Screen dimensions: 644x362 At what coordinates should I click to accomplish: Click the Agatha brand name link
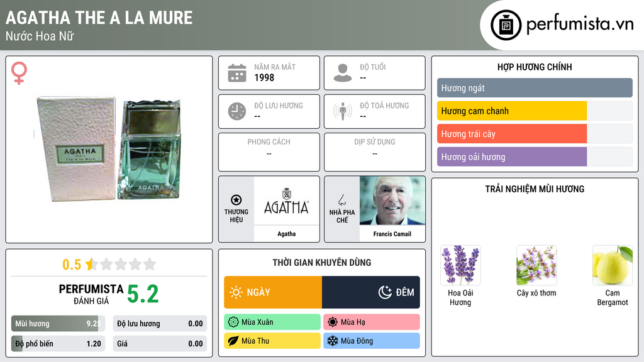pyautogui.click(x=286, y=234)
